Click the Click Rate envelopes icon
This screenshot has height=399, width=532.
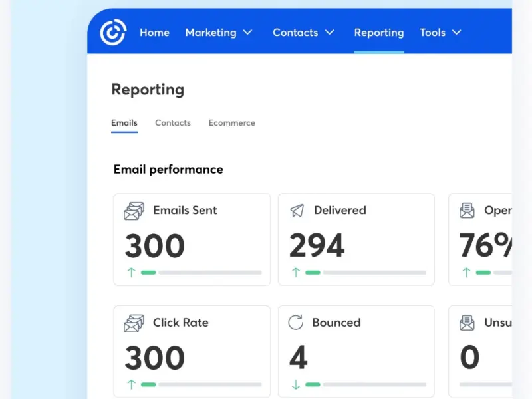(x=134, y=323)
